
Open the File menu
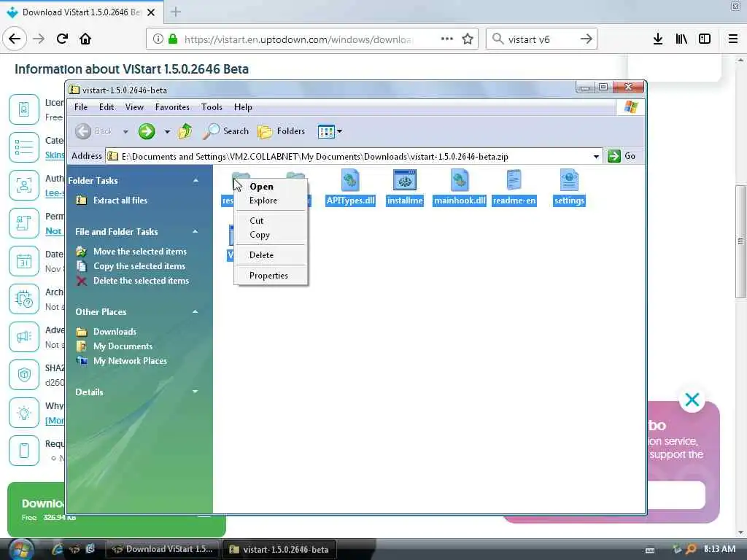point(81,107)
